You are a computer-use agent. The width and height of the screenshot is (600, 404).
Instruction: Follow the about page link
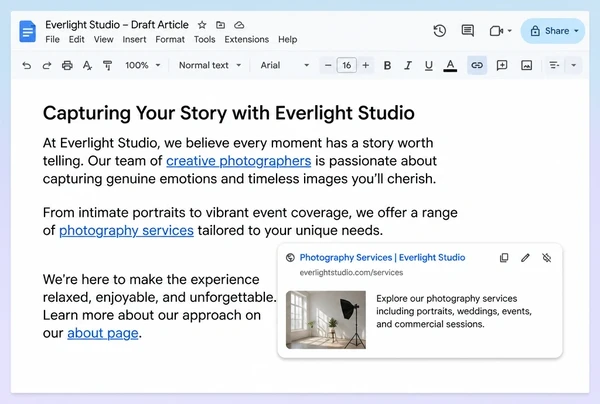click(103, 333)
